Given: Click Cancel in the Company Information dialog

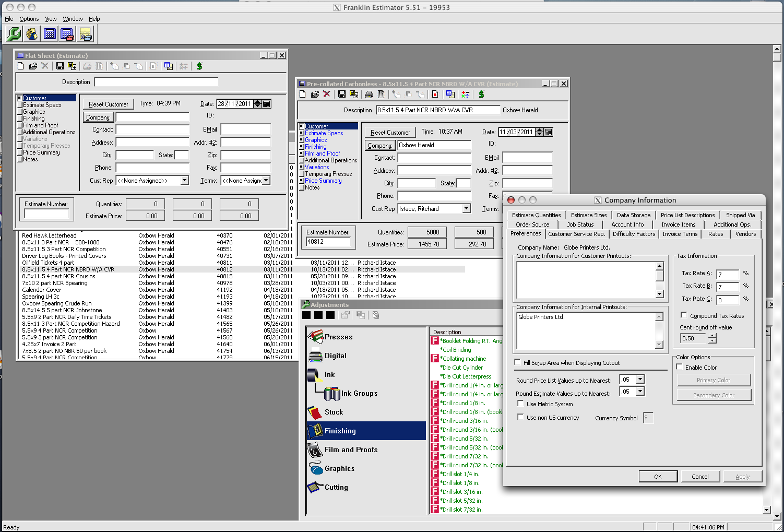Looking at the screenshot, I should point(700,476).
